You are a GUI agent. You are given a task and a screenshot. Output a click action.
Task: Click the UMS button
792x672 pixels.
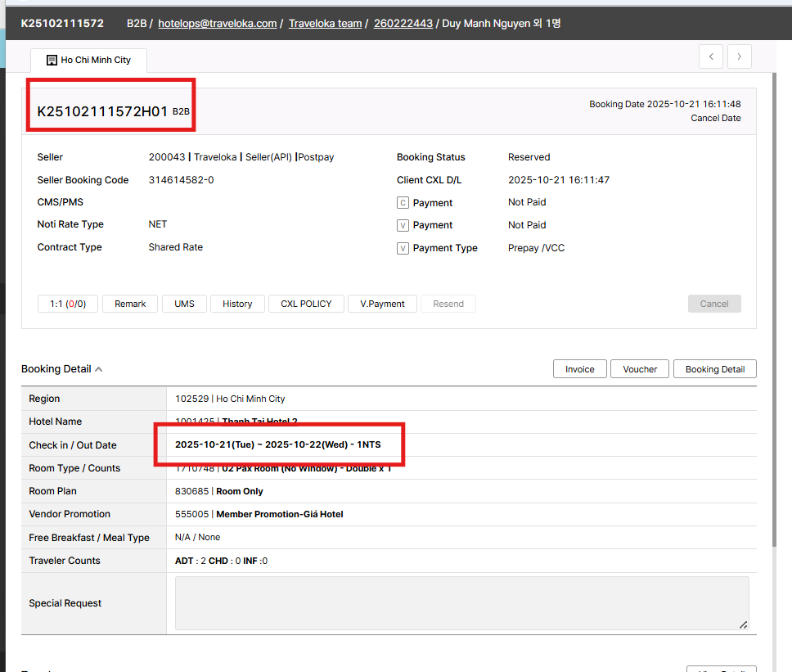point(184,304)
